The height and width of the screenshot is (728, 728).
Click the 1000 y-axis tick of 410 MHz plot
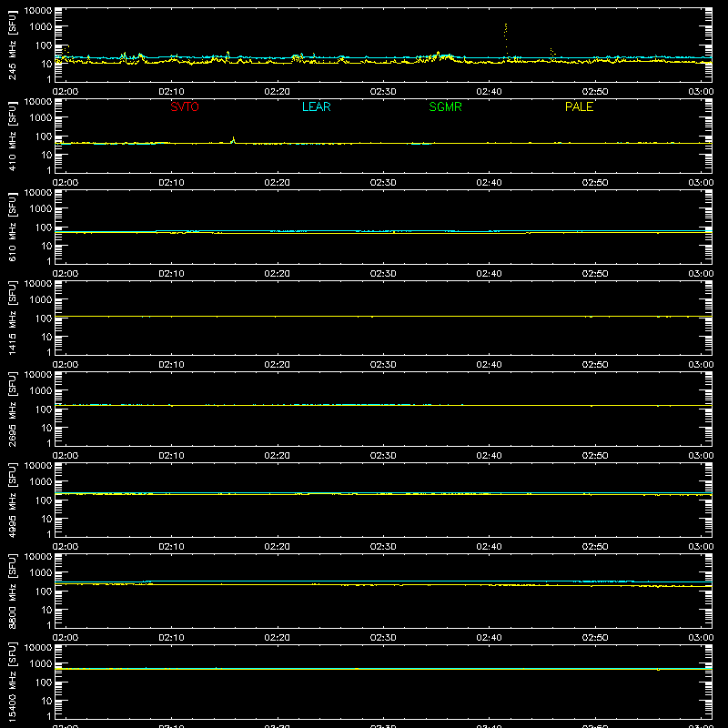[x=41, y=118]
